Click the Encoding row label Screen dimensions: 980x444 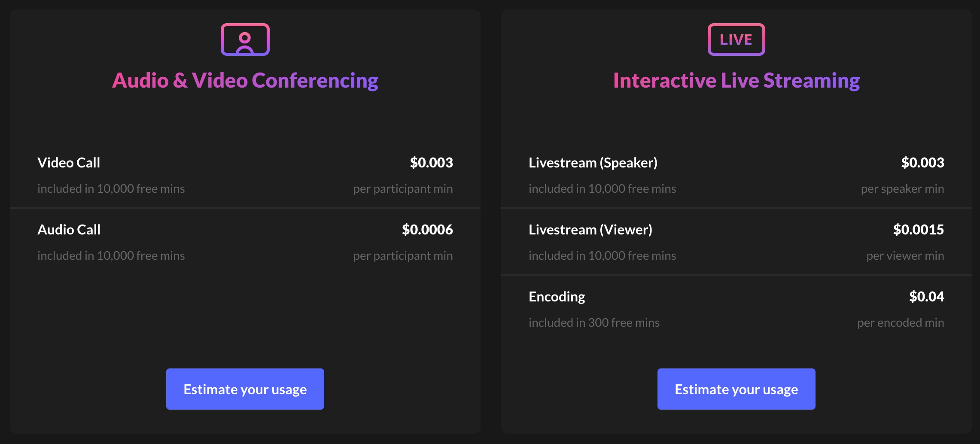[x=557, y=297]
